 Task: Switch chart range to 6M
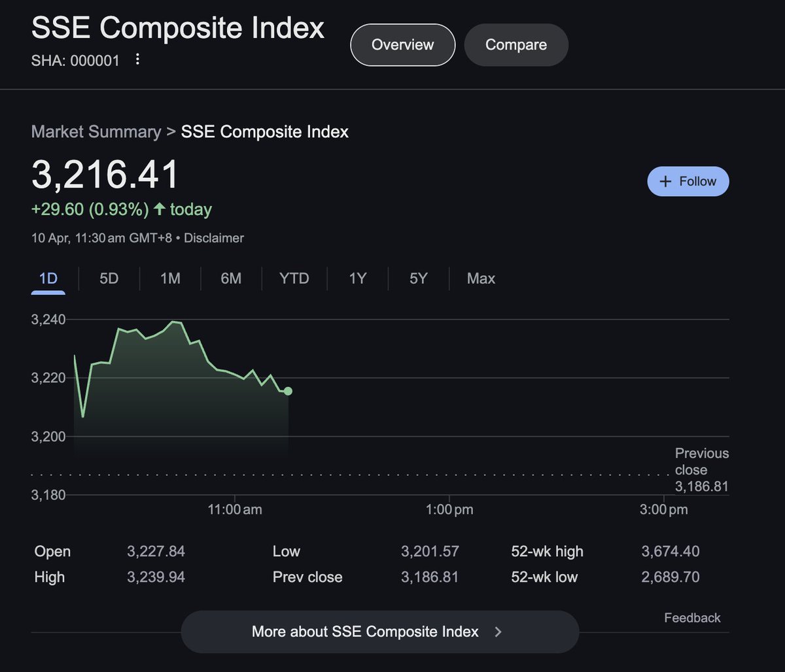[x=231, y=278]
